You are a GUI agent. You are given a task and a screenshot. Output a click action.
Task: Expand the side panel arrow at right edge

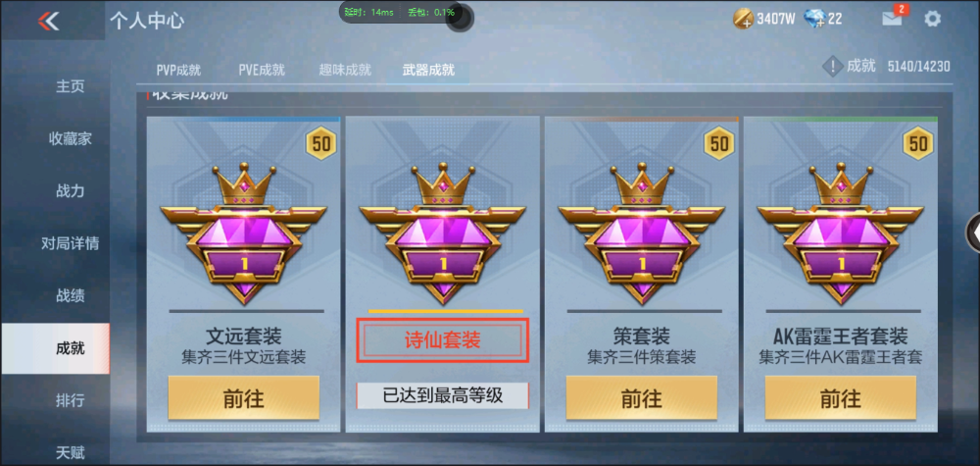pos(973,232)
